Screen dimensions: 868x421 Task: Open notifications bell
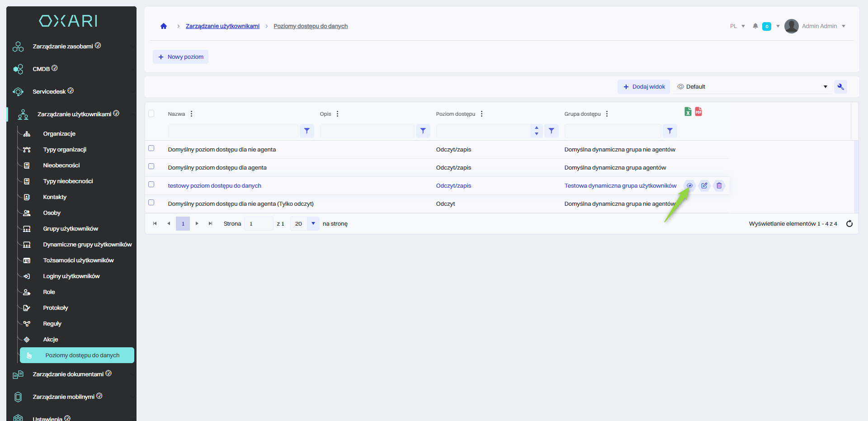point(755,26)
